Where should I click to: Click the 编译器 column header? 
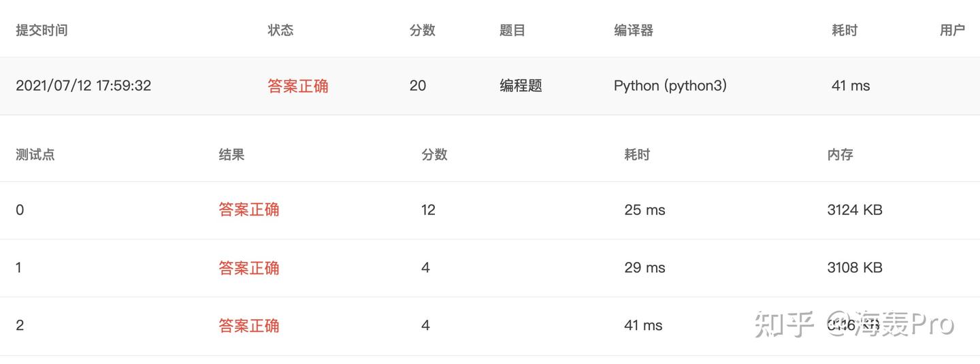(x=633, y=31)
